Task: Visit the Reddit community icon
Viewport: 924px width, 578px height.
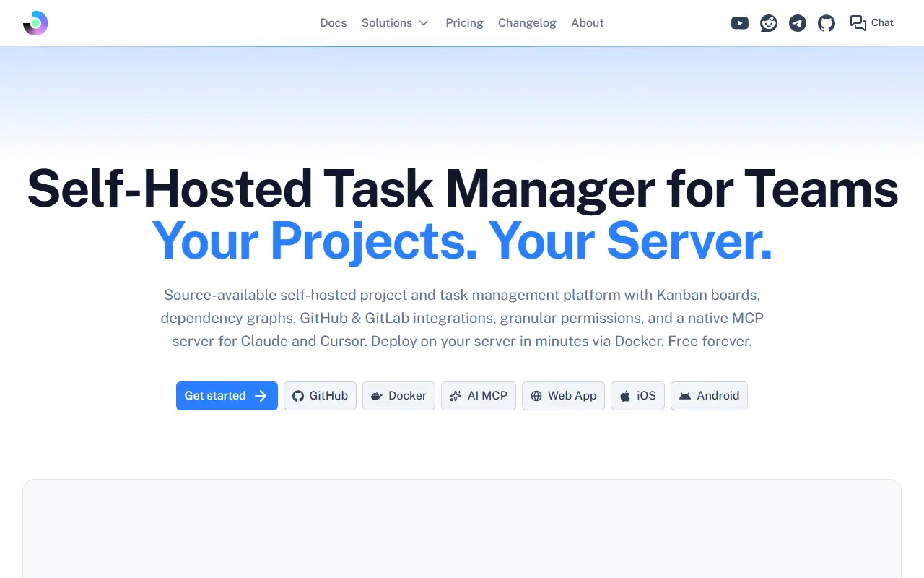Action: (x=769, y=23)
